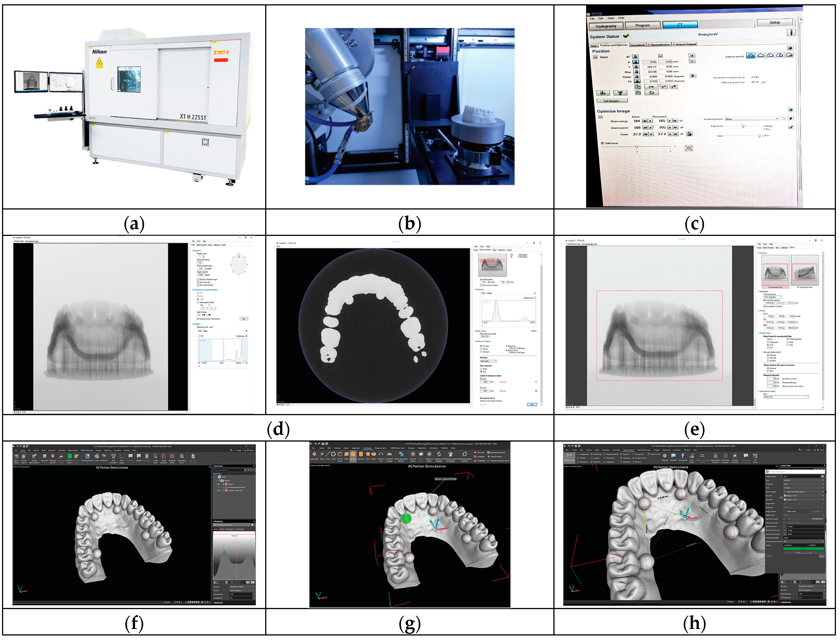Select the Cylinder geometry tool
This screenshot has height=640, width=840.
point(361,454)
